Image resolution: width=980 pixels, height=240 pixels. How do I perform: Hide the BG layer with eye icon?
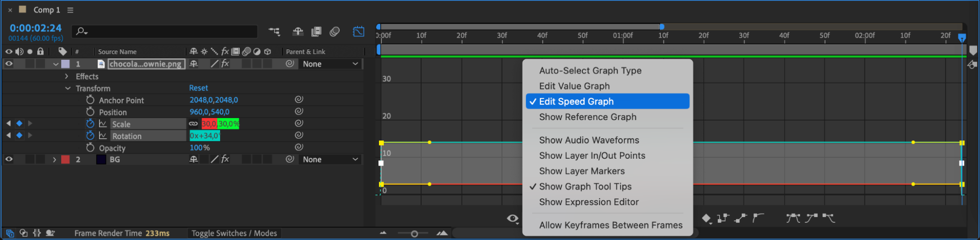[x=9, y=159]
